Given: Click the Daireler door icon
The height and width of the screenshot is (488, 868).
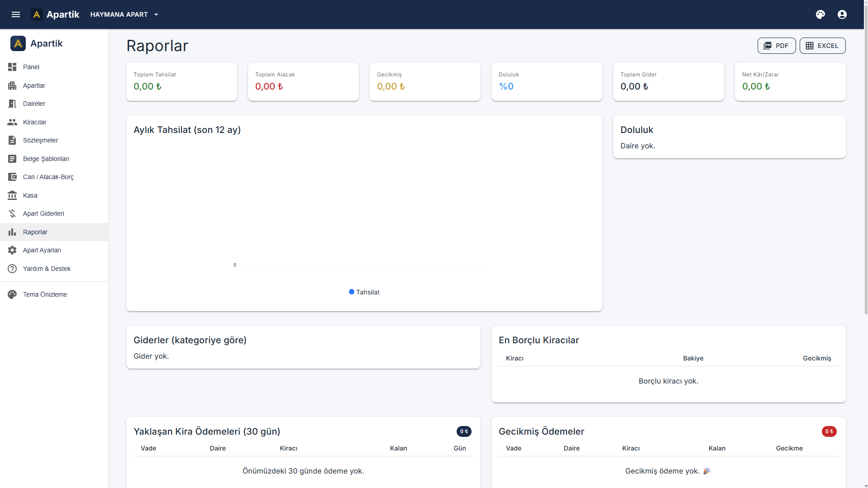Looking at the screenshot, I should coord(12,104).
